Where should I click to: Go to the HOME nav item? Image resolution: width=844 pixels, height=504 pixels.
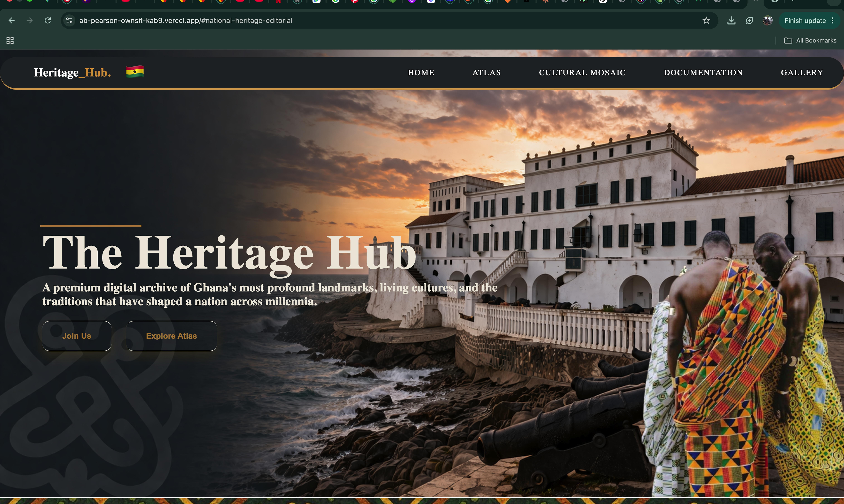[421, 72]
